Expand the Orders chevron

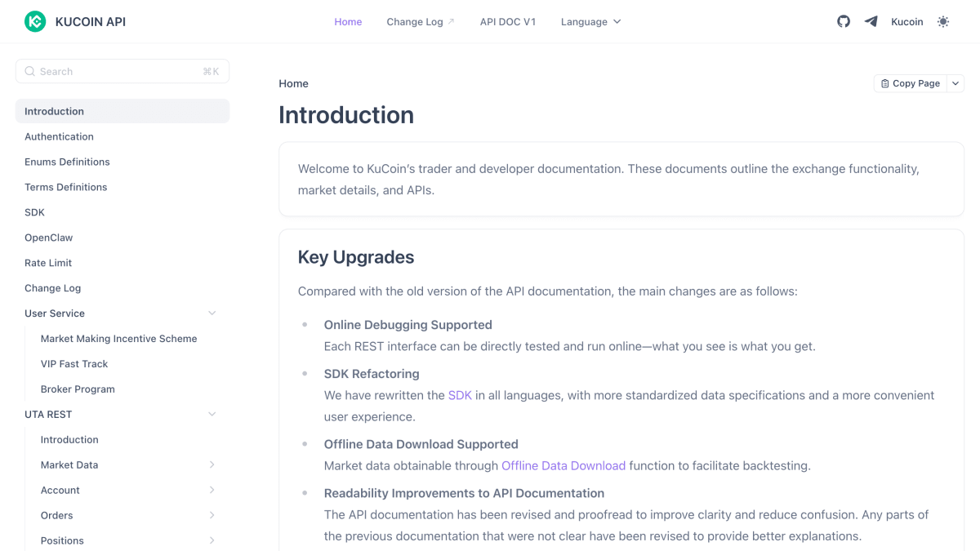point(212,516)
